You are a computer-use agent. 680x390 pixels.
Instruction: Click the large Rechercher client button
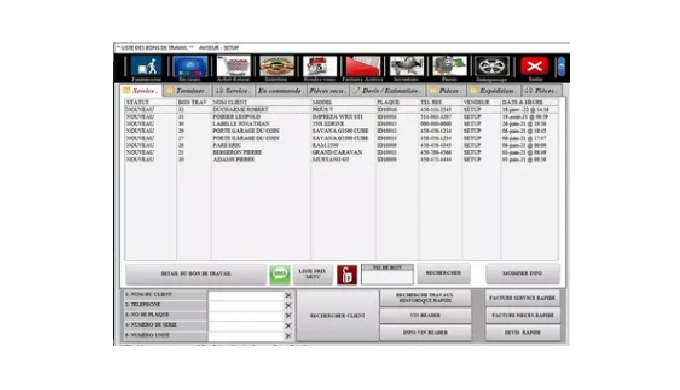337,315
